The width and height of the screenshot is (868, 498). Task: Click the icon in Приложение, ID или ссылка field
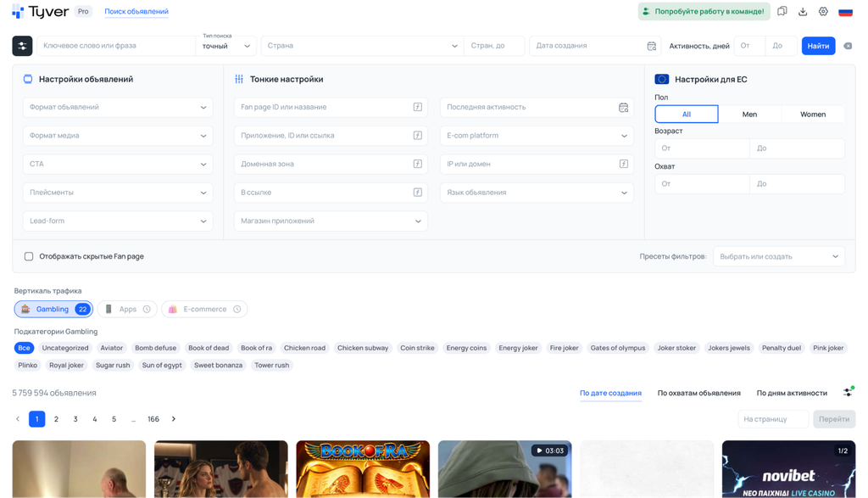coord(417,135)
